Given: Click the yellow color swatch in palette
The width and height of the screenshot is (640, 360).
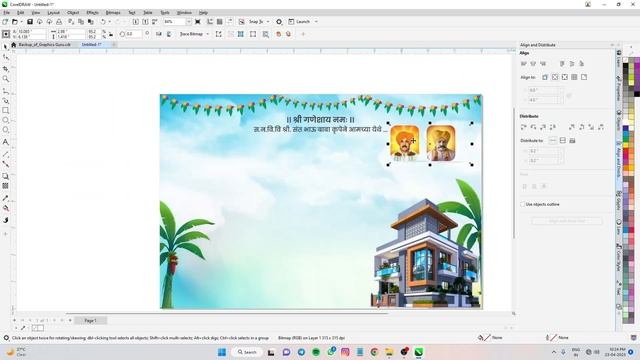Looking at the screenshot, I should pyautogui.click(x=625, y=145).
